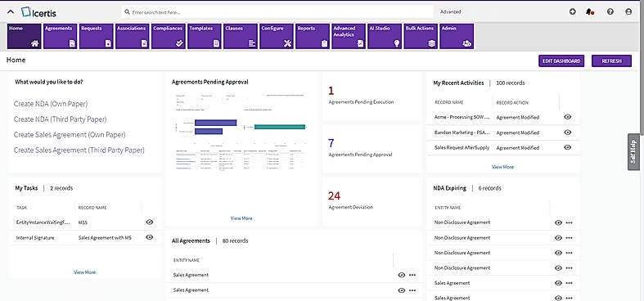The image size is (644, 301).
Task: Select Create Sales Agreement (Own Paper)
Action: click(x=70, y=135)
